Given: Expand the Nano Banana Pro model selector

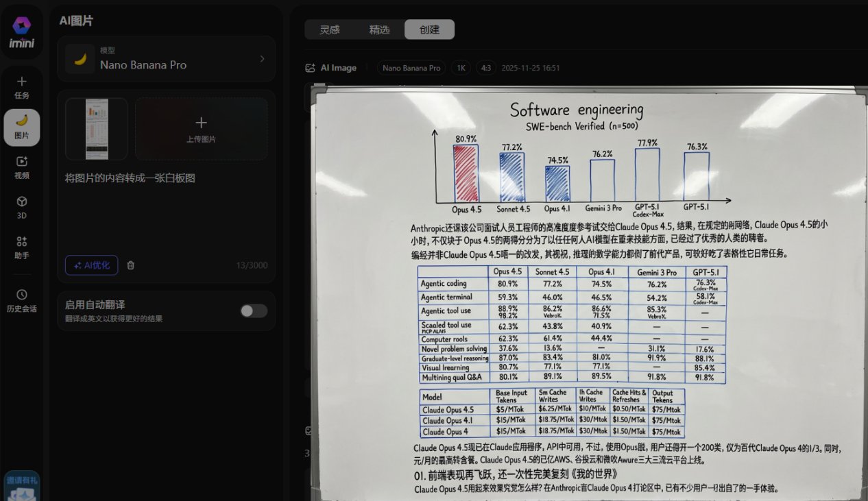Looking at the screenshot, I should (167, 59).
